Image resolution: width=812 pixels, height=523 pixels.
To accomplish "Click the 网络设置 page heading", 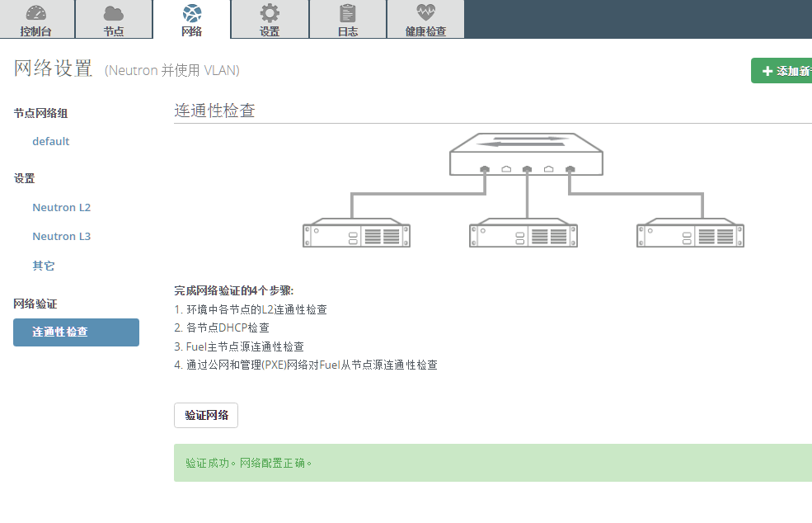I will (x=54, y=69).
